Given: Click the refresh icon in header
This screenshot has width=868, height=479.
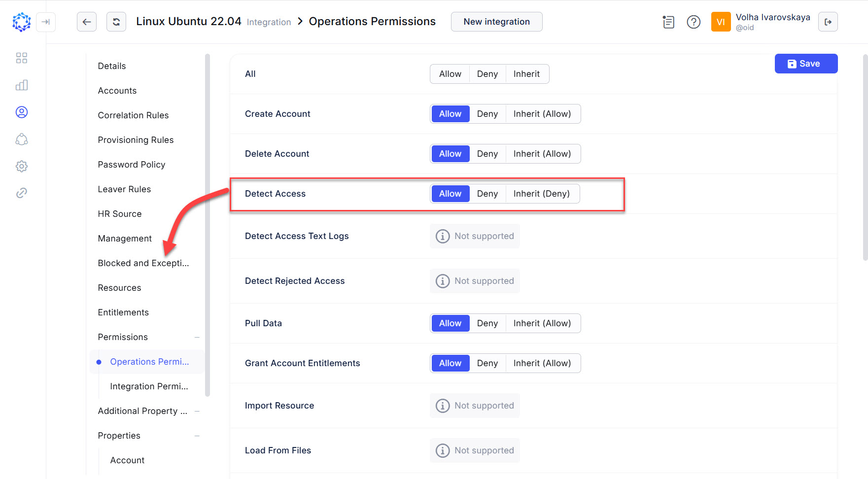Looking at the screenshot, I should tap(116, 22).
